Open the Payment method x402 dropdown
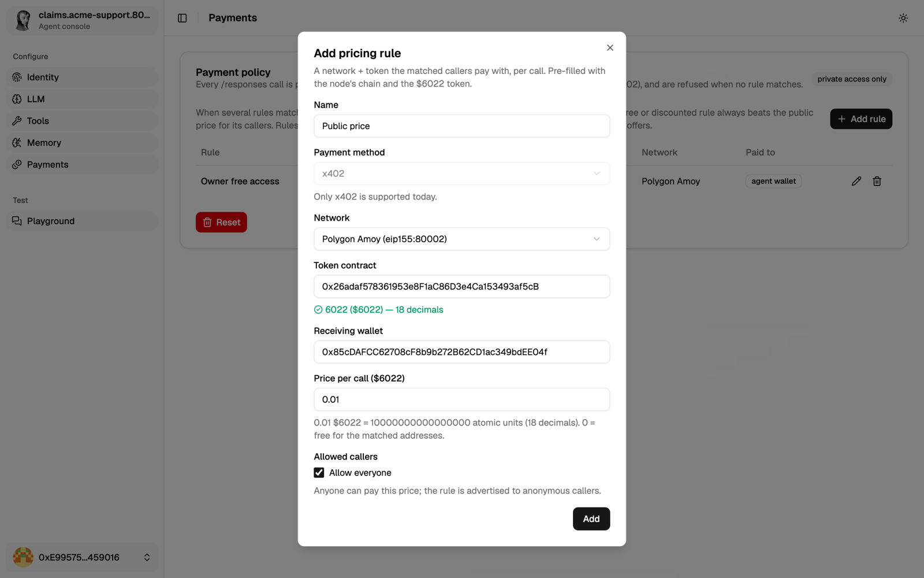The width and height of the screenshot is (924, 578). pos(461,173)
